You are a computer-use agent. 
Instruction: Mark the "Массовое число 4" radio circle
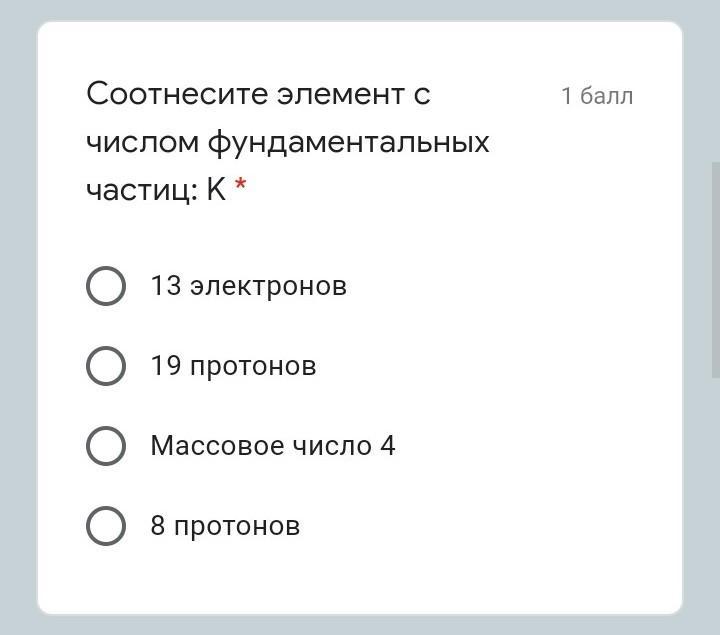(x=106, y=446)
